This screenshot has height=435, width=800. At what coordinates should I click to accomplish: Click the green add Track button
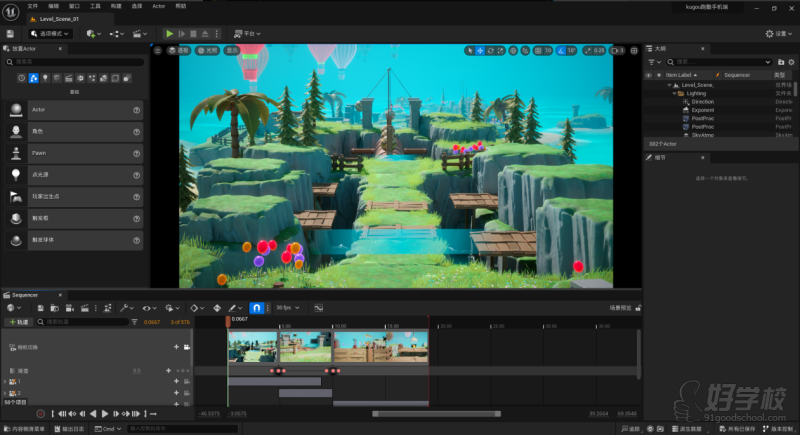point(18,322)
